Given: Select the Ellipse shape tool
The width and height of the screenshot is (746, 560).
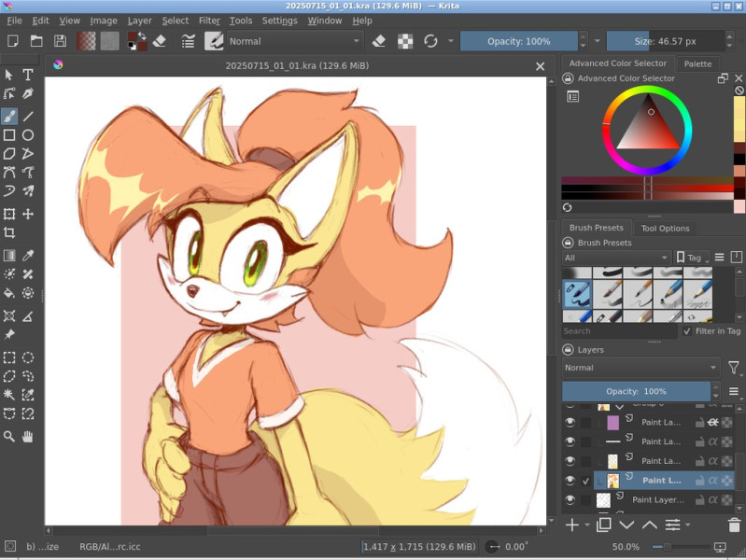Looking at the screenshot, I should (28, 135).
